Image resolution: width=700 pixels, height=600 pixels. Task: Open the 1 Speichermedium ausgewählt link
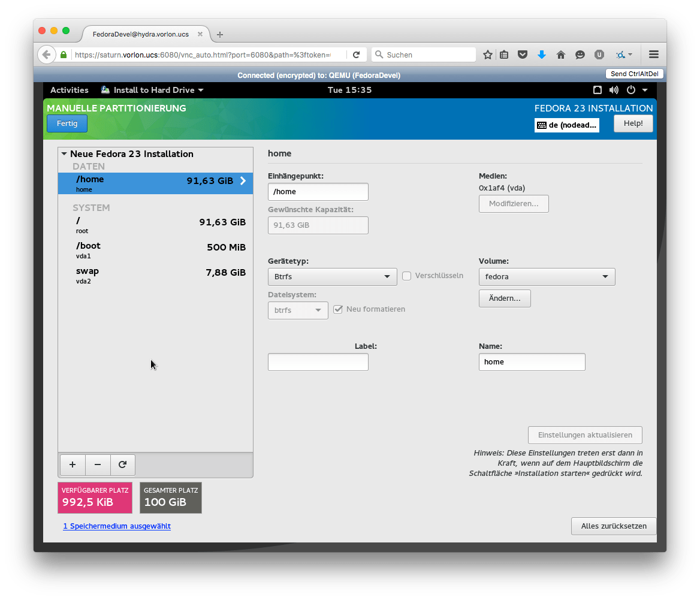(x=117, y=526)
